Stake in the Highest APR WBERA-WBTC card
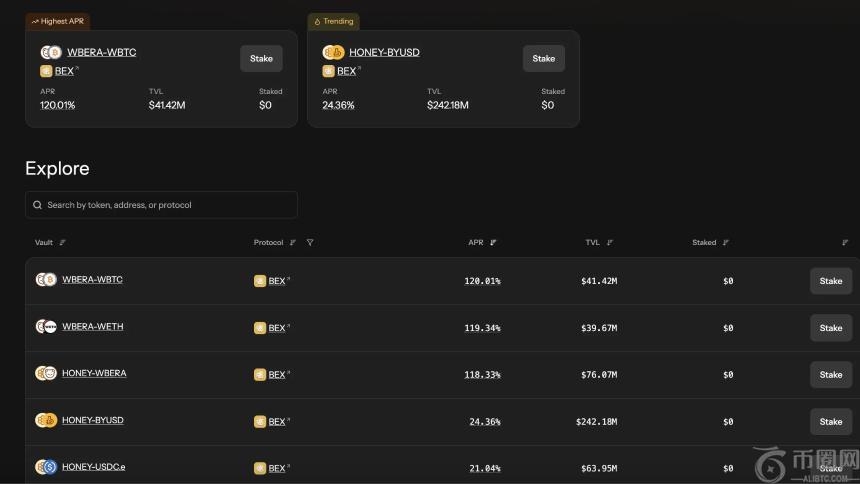Viewport: 860px width, 484px height. coord(261,58)
